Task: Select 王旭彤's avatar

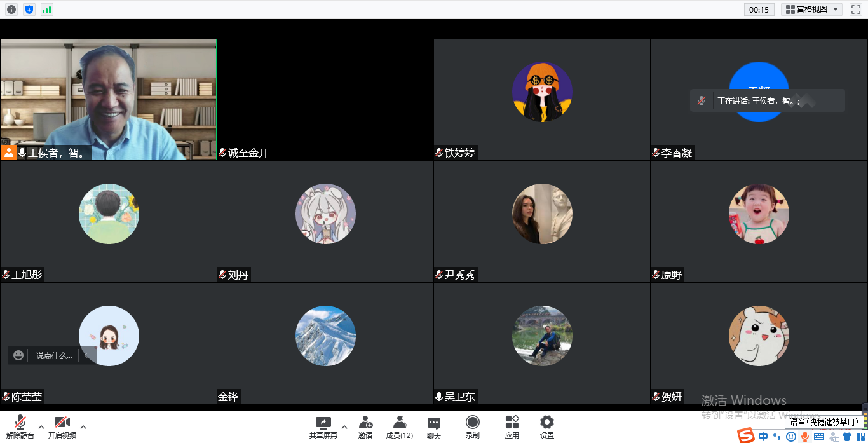Action: [x=109, y=214]
